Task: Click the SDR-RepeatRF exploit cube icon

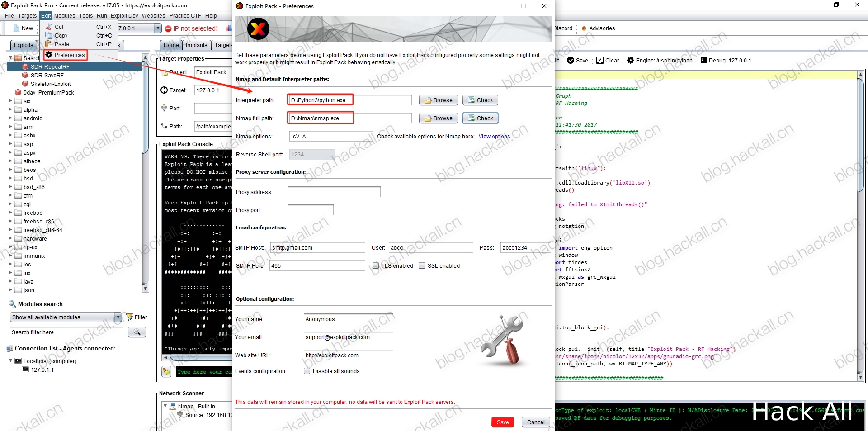Action: pyautogui.click(x=25, y=66)
